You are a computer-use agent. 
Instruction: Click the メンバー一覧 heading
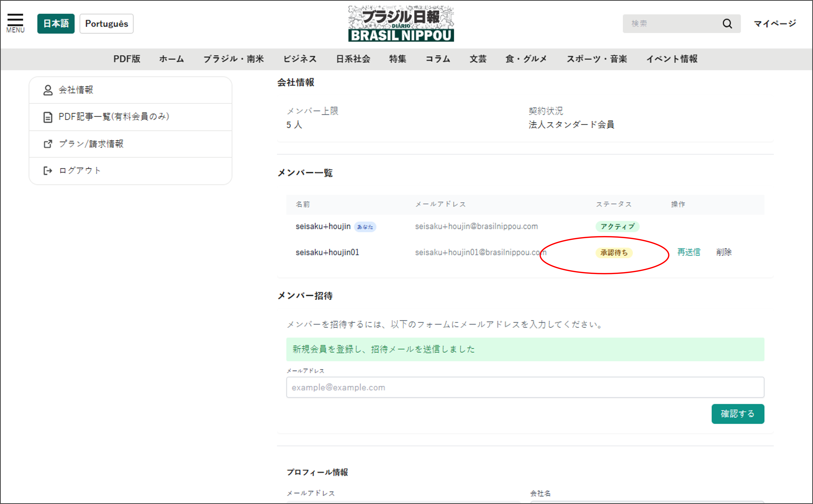(305, 173)
